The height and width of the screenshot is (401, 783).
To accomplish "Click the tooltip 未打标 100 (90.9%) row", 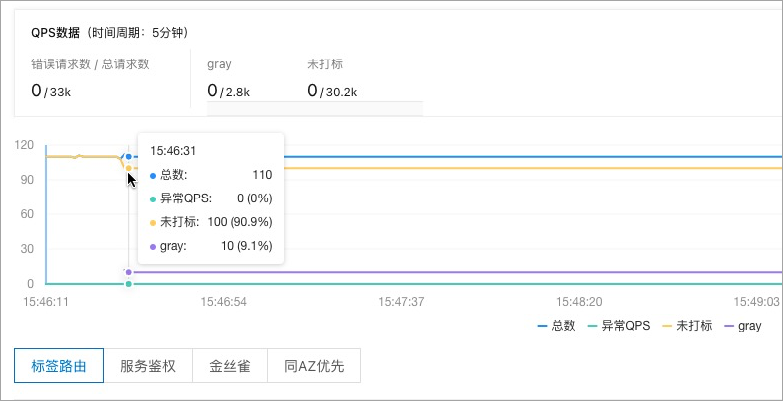I will coord(211,222).
